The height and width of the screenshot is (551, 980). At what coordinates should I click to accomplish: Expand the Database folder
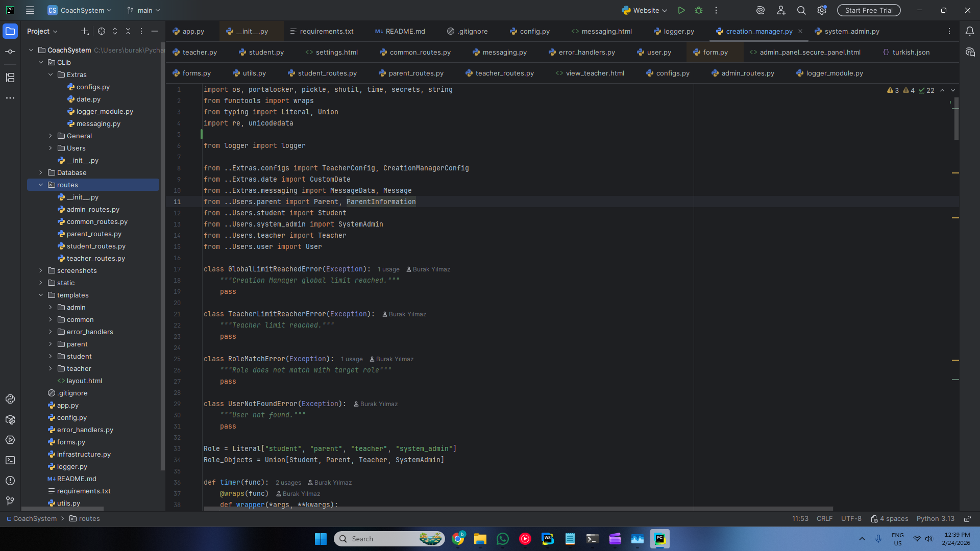tap(41, 172)
